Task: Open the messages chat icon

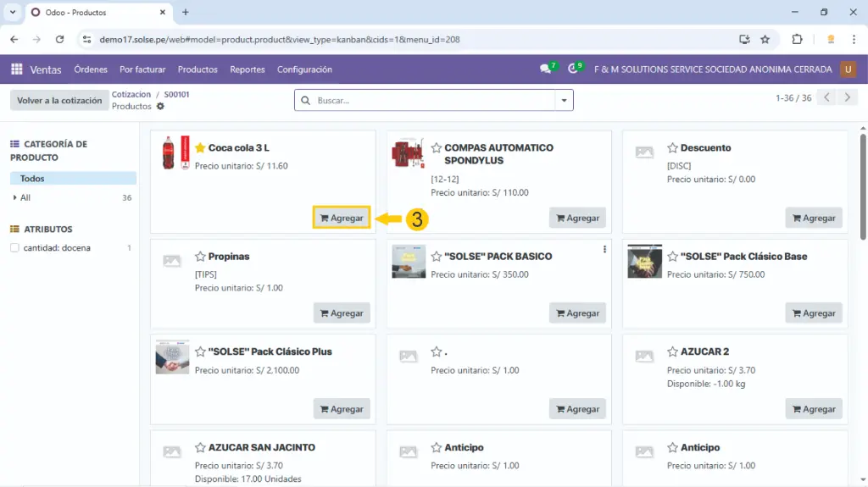Action: click(x=546, y=69)
